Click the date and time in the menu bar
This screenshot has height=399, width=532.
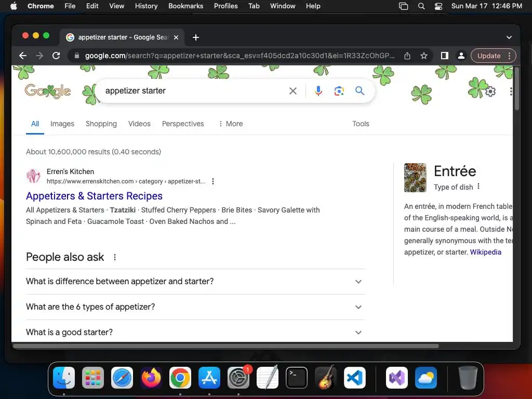pyautogui.click(x=486, y=6)
